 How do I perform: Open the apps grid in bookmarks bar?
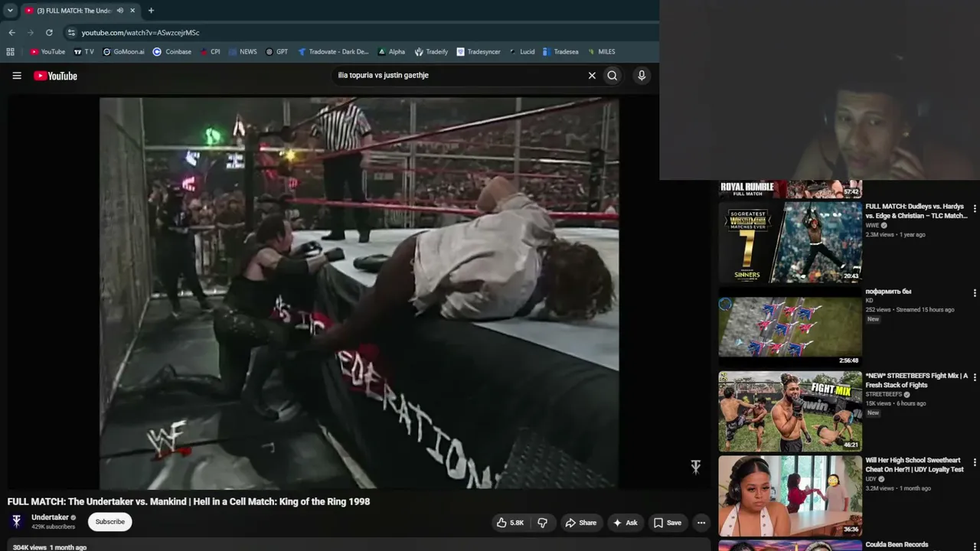[x=10, y=52]
